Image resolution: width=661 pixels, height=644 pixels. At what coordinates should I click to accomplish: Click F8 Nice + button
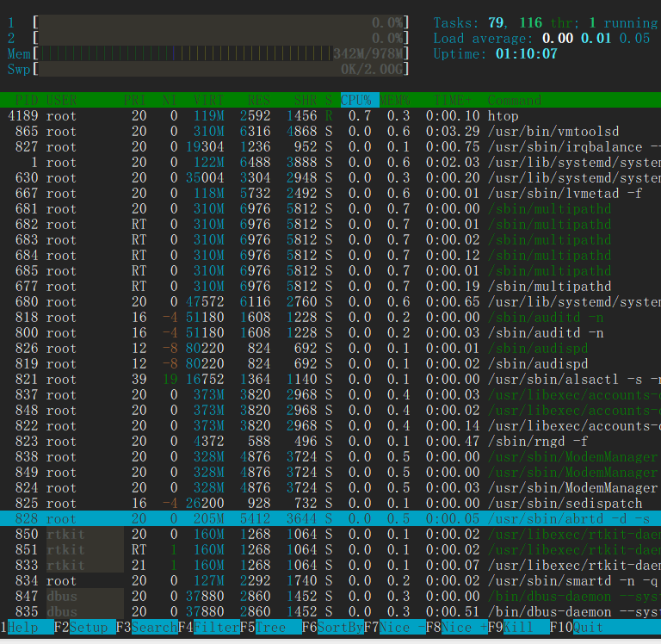tap(457, 627)
